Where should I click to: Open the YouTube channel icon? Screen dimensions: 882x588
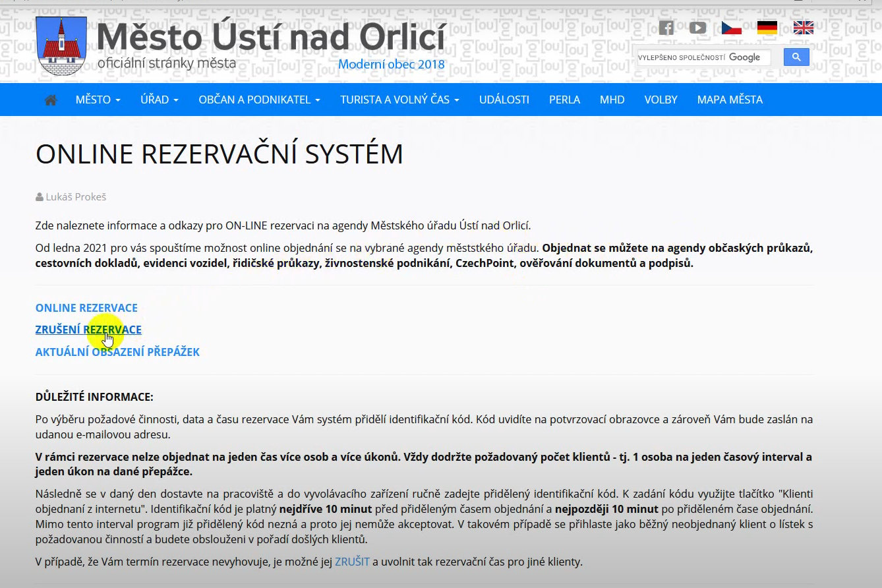(x=697, y=28)
